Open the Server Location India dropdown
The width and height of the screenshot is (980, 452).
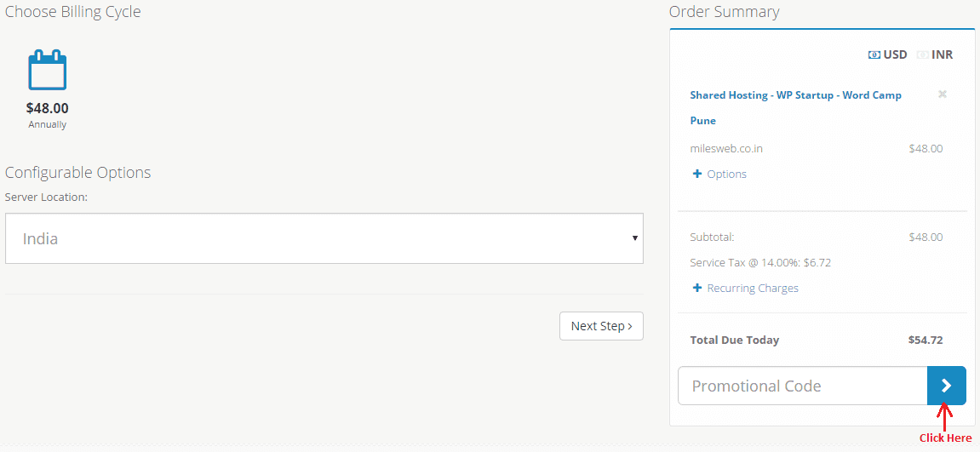(x=324, y=238)
